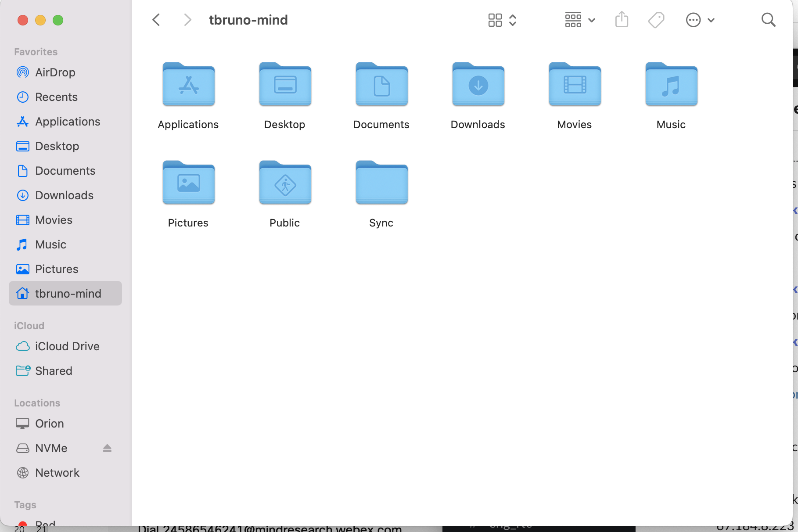Open Finder search magnifier
The image size is (798, 532).
point(768,20)
